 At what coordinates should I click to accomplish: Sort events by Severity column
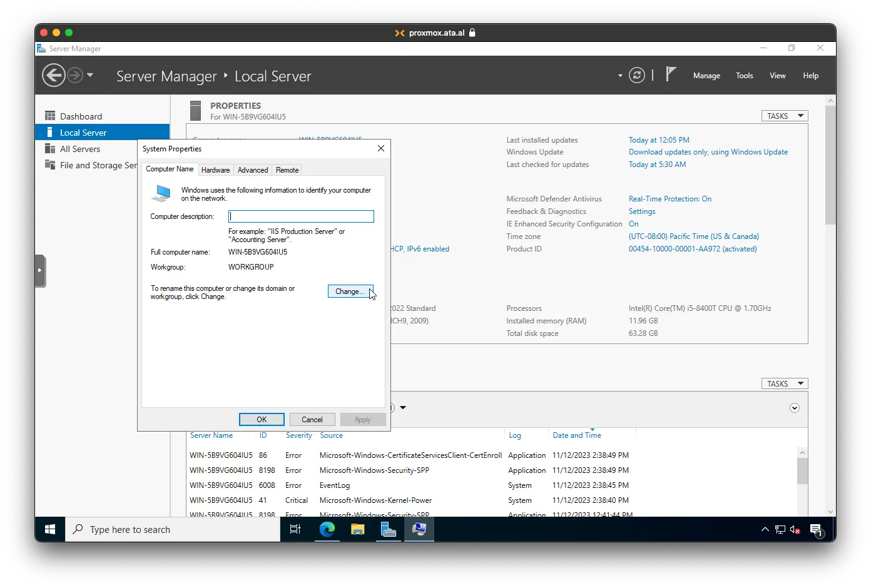click(x=299, y=435)
